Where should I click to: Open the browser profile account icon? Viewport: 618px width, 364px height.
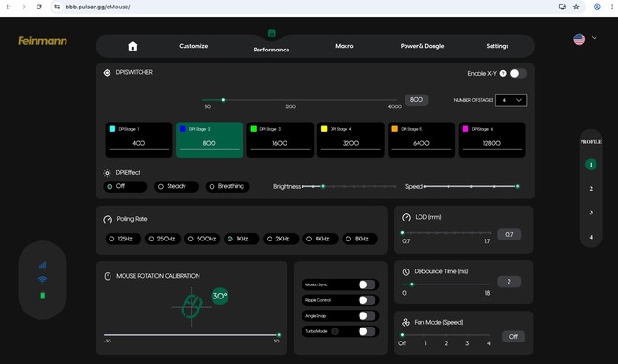597,7
